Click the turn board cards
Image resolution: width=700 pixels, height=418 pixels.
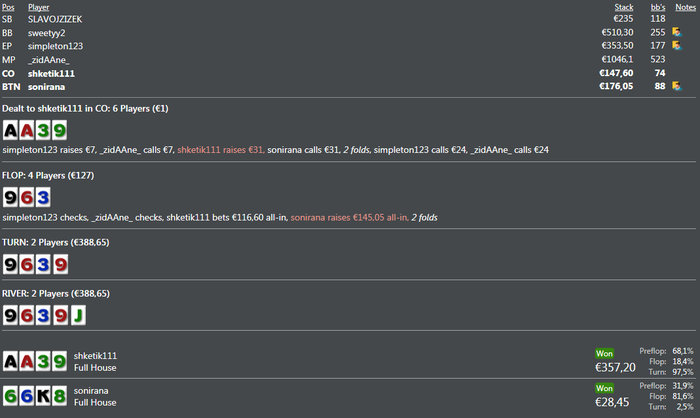(x=35, y=264)
